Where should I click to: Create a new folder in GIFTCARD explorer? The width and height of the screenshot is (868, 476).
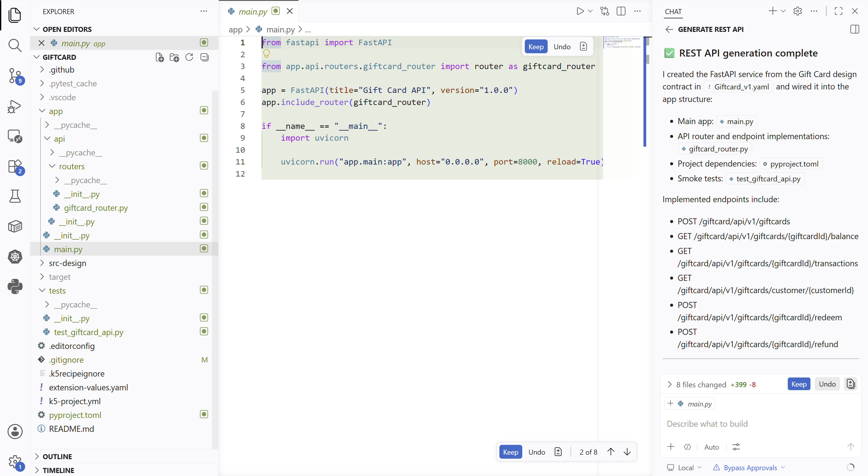[174, 57]
